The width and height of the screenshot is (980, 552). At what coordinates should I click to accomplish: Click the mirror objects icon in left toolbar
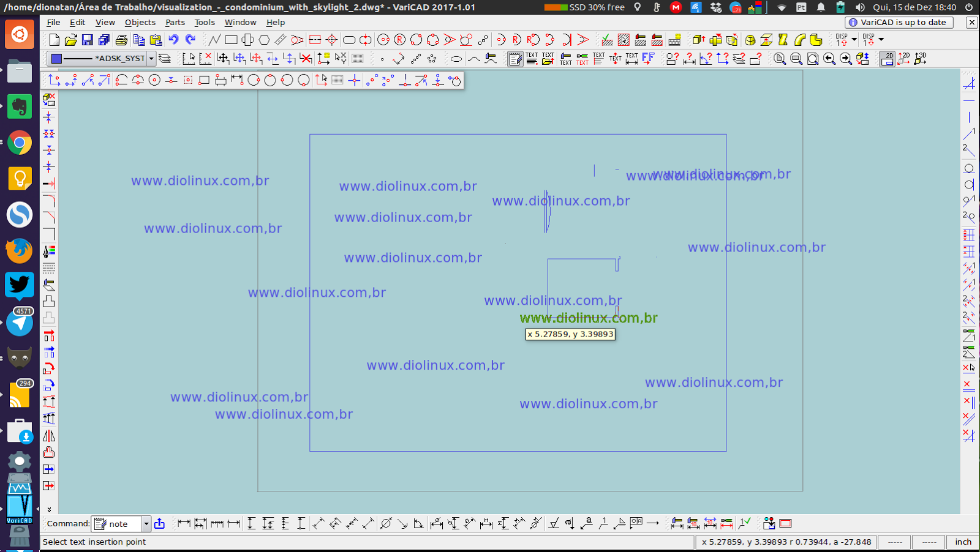click(x=49, y=436)
